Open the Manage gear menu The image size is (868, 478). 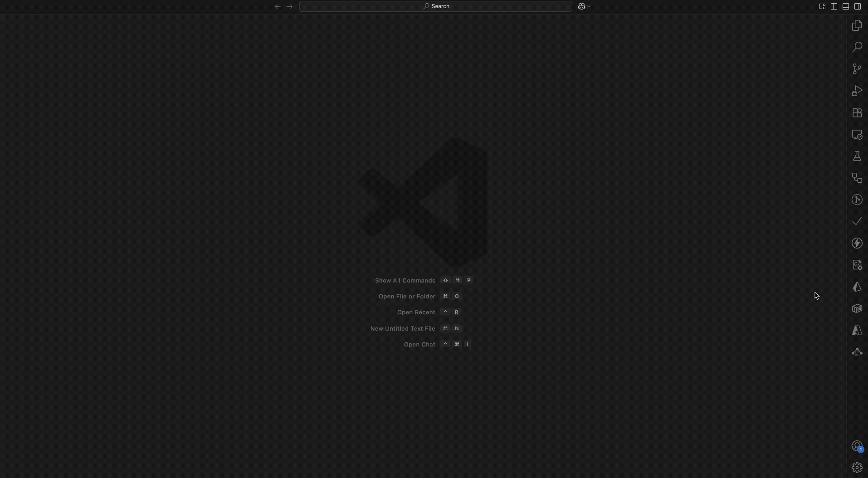[857, 468]
